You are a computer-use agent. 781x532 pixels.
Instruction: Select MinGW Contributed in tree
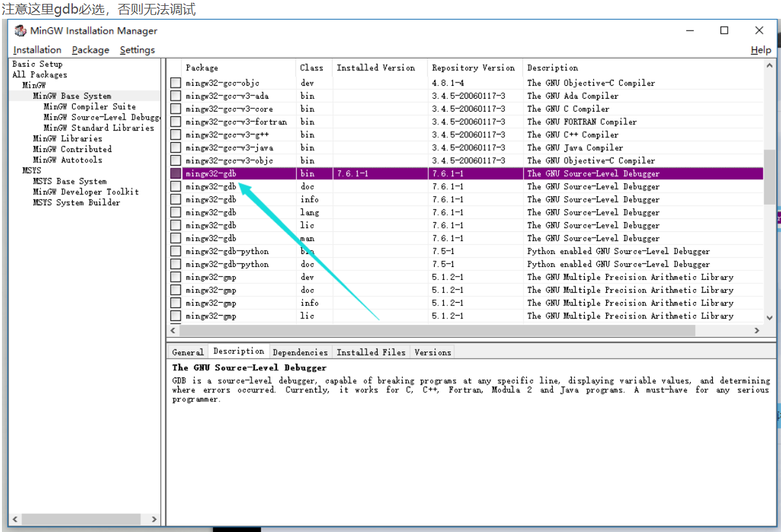click(x=72, y=149)
